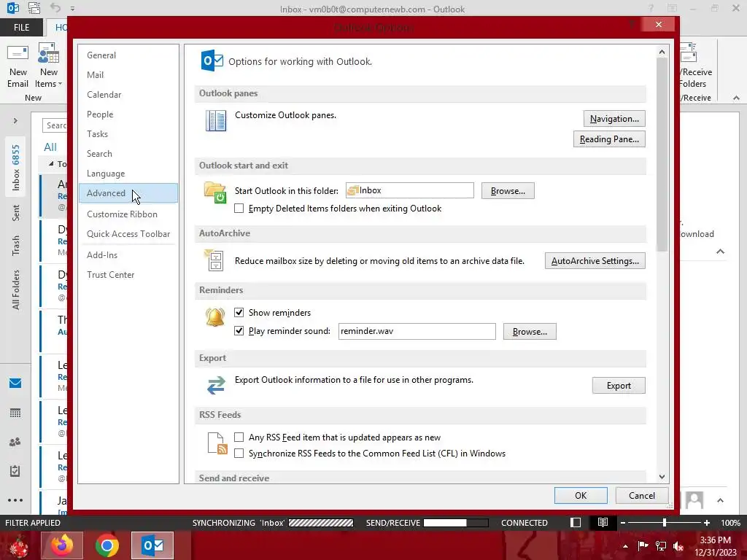The image size is (747, 560).
Task: Click the options scrollbar up arrow
Action: point(662,52)
